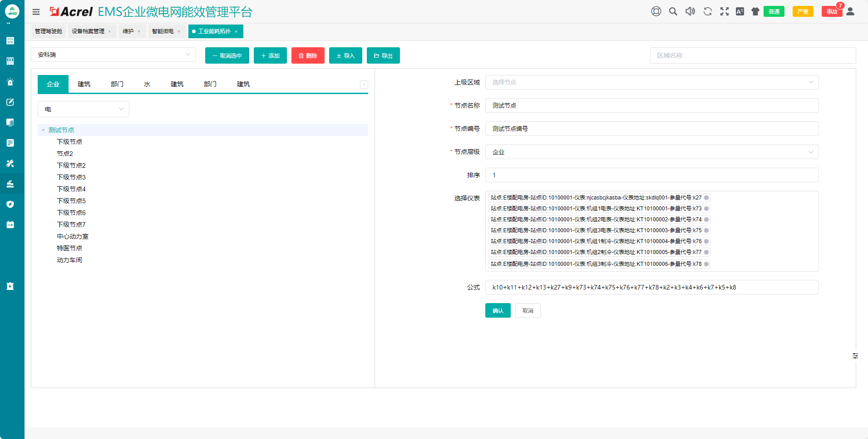Open the sidebar monitor-with-gear settings icon

(x=10, y=123)
